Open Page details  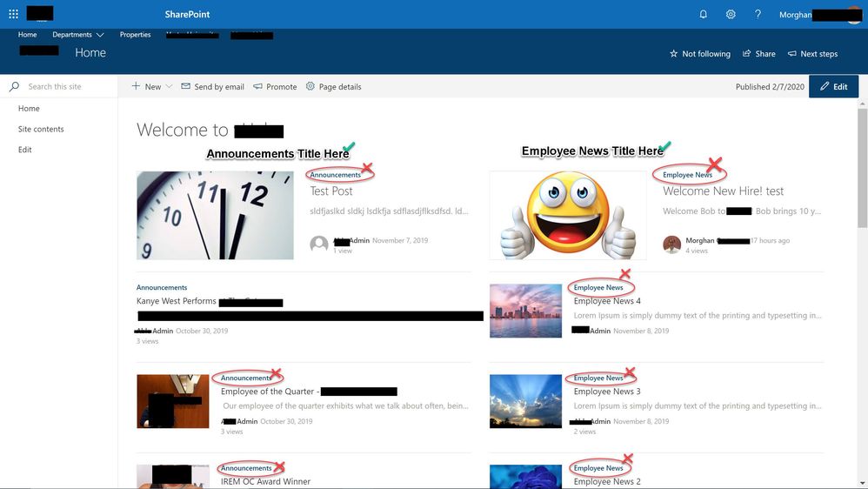pos(333,86)
